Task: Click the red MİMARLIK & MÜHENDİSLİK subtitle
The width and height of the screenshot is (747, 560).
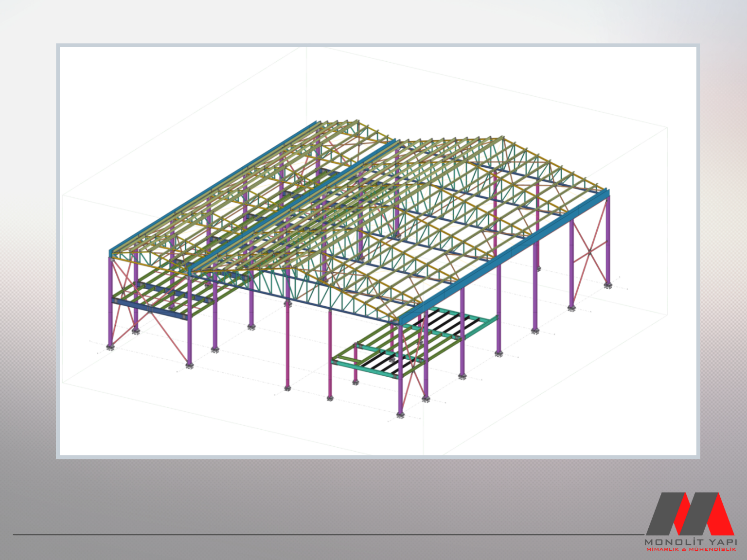Action: (x=691, y=549)
